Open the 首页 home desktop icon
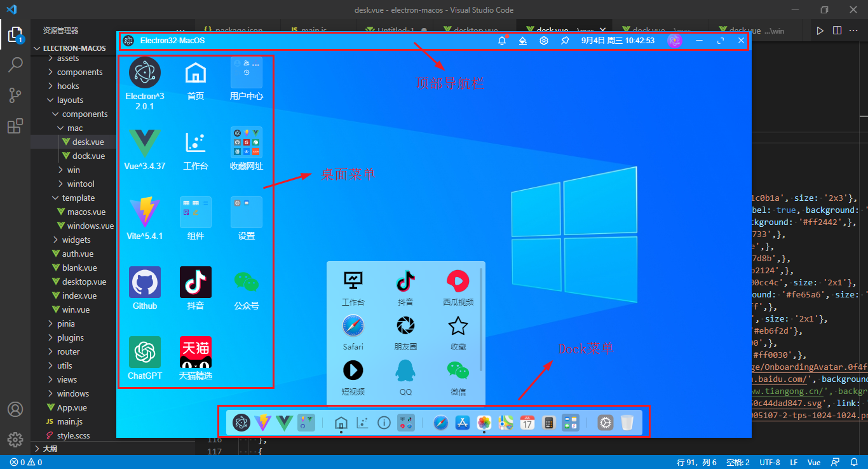868x469 pixels. 196,72
